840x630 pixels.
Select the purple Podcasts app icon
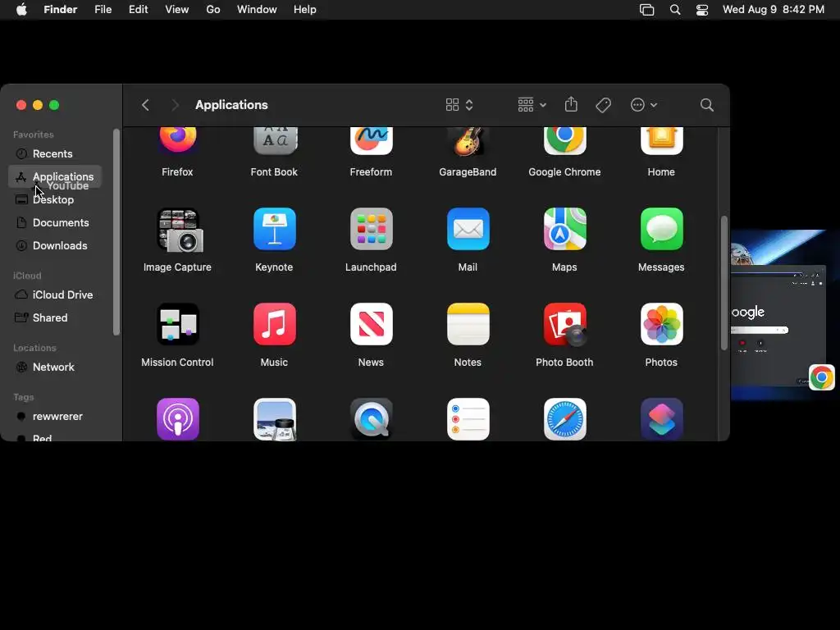pyautogui.click(x=178, y=419)
